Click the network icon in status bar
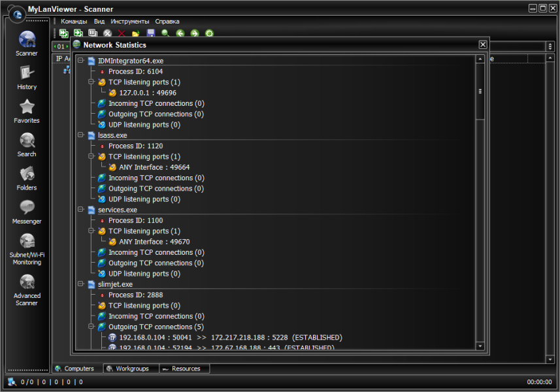Screen dimensions: 560x392 click(12, 382)
